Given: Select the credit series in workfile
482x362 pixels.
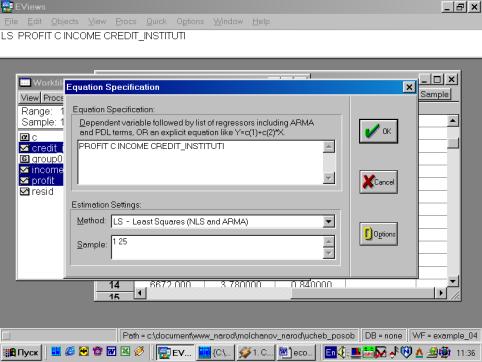Looking at the screenshot, I should [x=41, y=148].
